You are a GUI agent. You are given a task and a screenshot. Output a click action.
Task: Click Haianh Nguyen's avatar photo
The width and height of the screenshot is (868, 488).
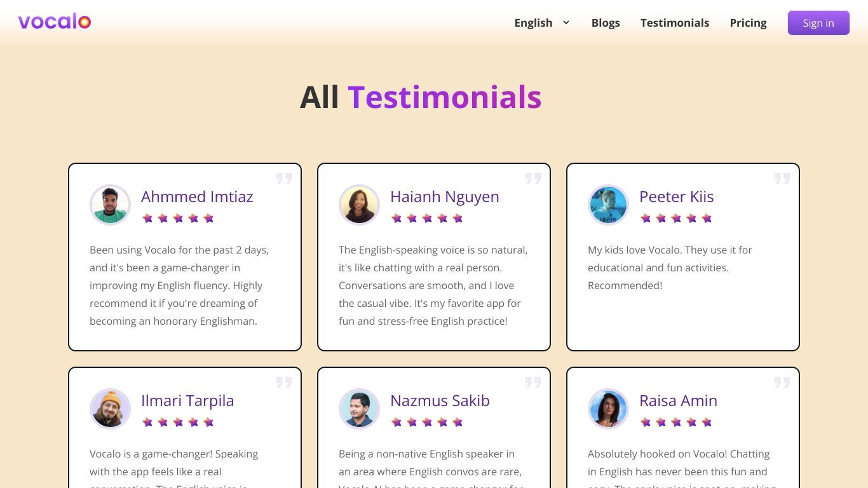(359, 205)
